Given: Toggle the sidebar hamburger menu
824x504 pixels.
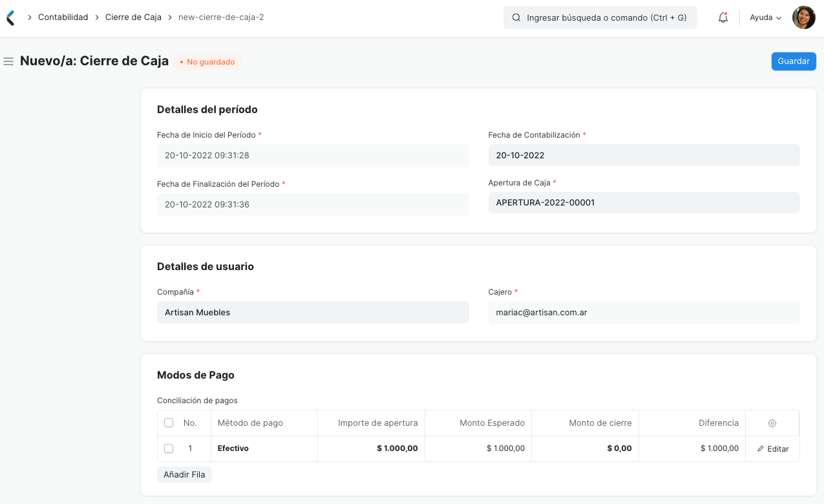Looking at the screenshot, I should 8,61.
